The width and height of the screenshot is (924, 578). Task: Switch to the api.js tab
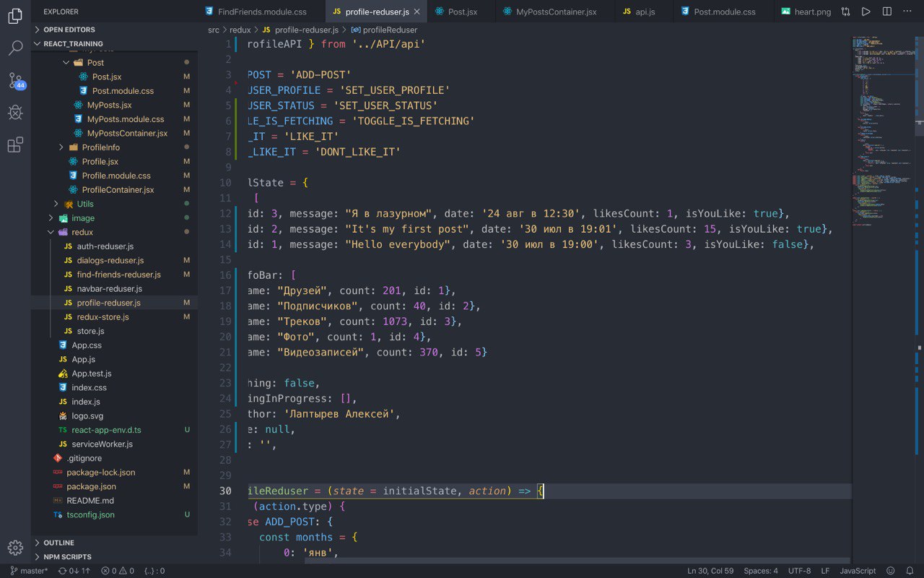pyautogui.click(x=645, y=12)
